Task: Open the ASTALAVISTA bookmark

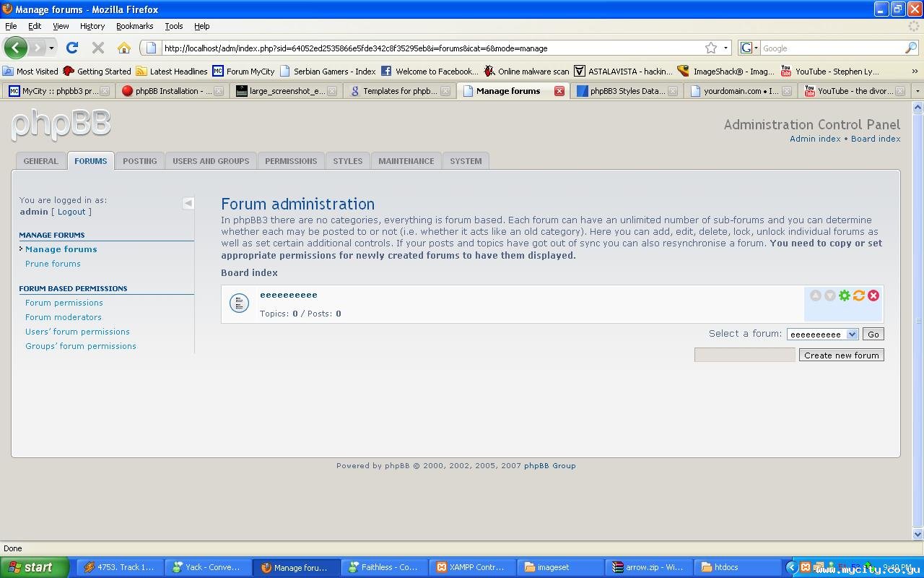Action: (623, 71)
